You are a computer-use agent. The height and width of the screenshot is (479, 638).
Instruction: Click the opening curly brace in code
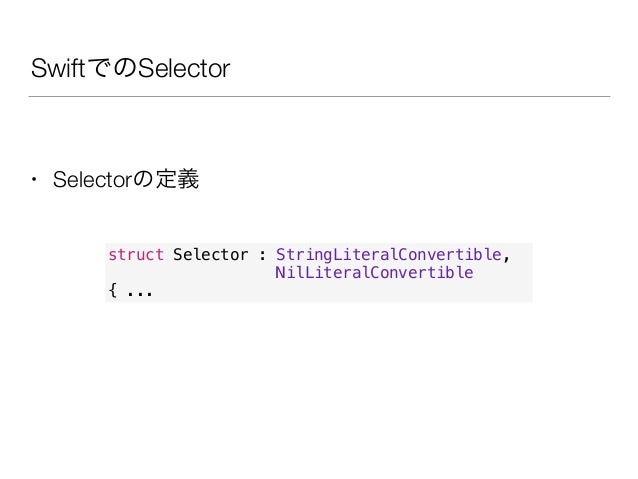[113, 291]
